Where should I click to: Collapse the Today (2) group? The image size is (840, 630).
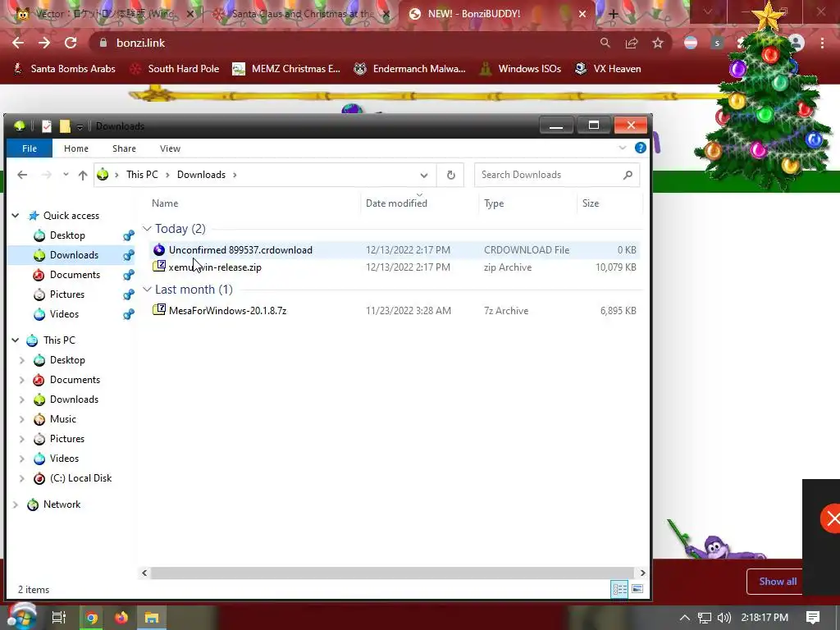[x=147, y=229]
